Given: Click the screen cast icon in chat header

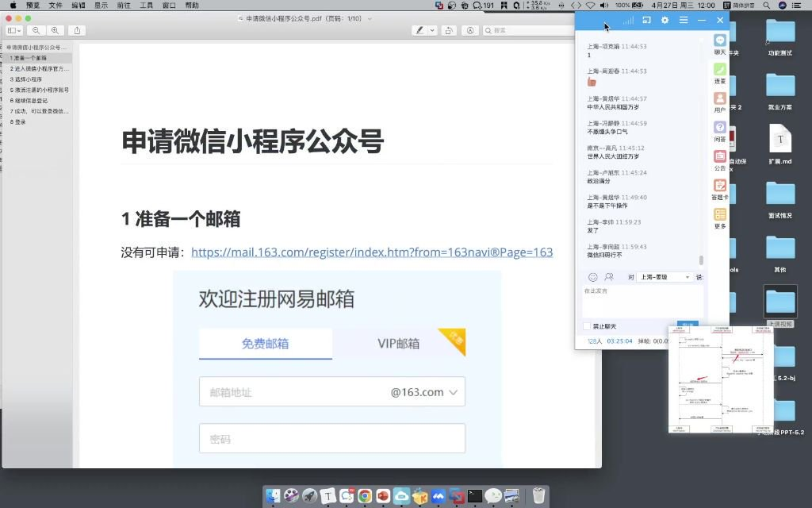Looking at the screenshot, I should [646, 20].
